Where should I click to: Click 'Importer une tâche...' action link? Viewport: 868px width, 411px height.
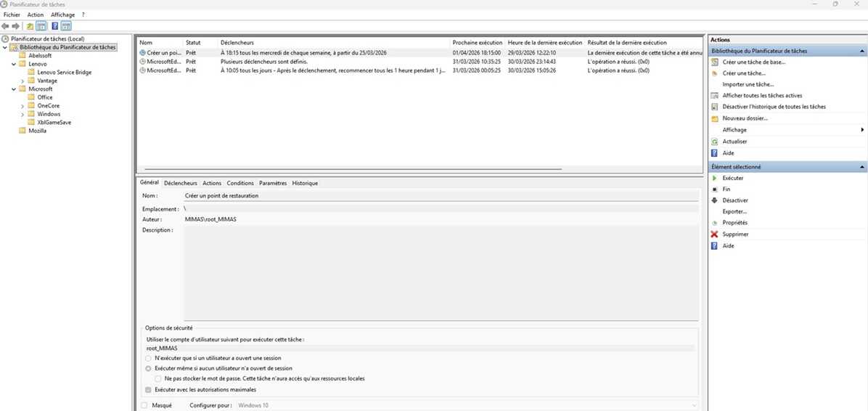[748, 84]
